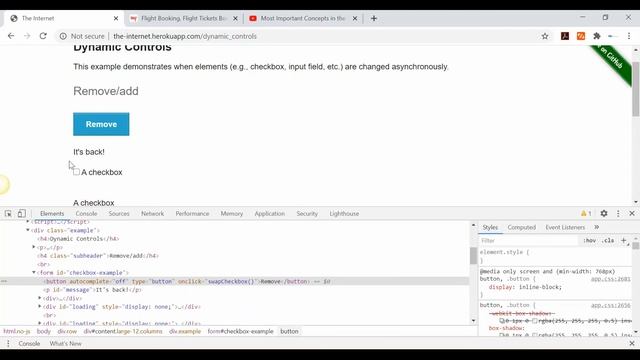The height and width of the screenshot is (360, 640).
Task: Click the page's vertical scrollbar thumb
Action: tap(636, 89)
